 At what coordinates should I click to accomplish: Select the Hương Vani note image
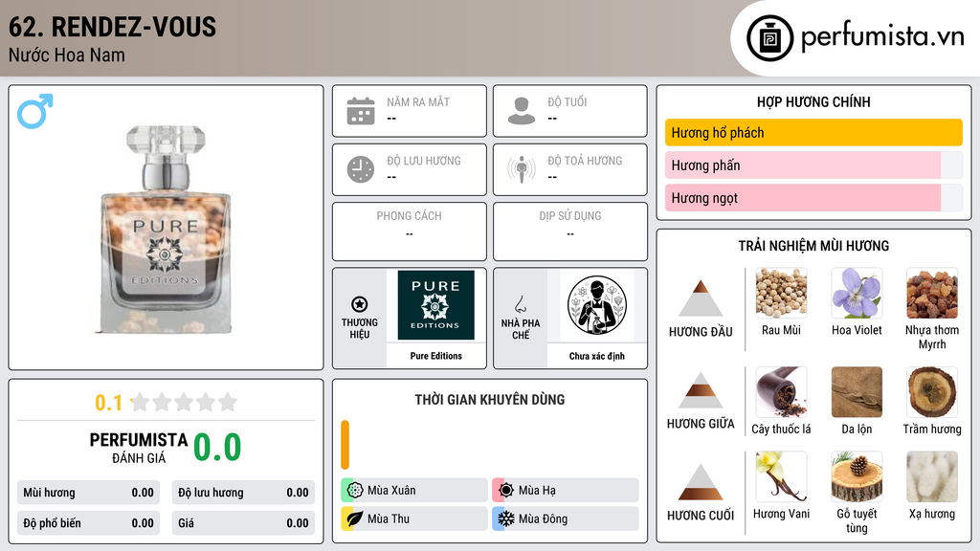(781, 476)
